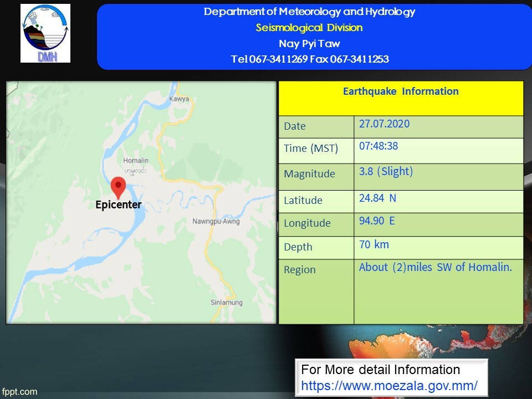Click the Department of Meteorology and Hydrology title
This screenshot has width=532, height=399.
[309, 12]
